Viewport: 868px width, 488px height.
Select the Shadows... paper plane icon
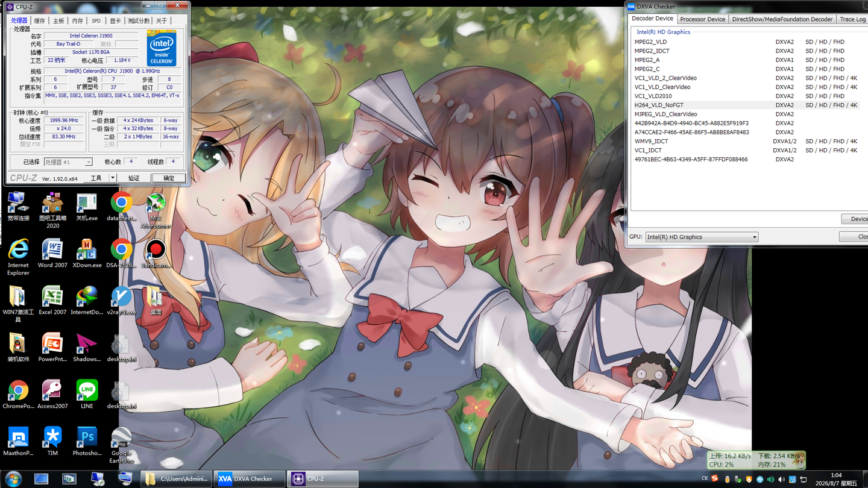point(87,348)
